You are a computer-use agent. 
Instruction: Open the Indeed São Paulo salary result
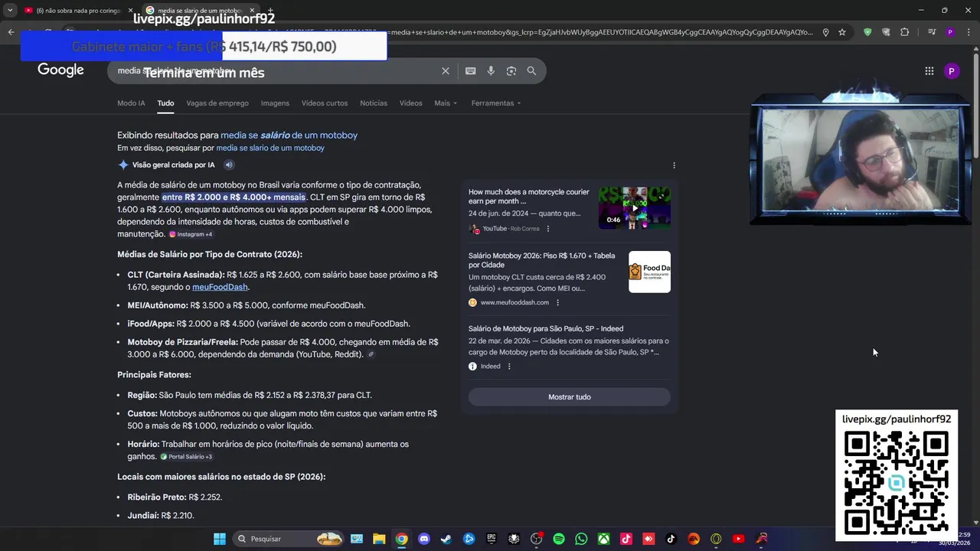(x=546, y=328)
